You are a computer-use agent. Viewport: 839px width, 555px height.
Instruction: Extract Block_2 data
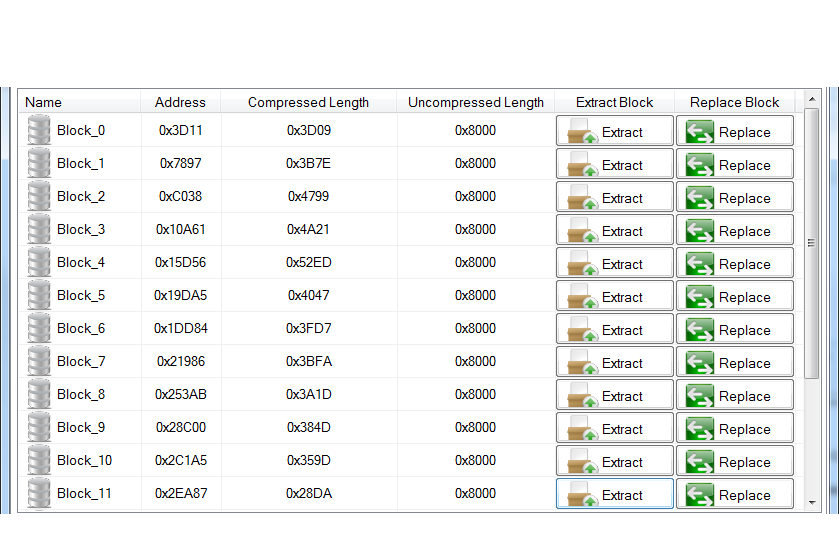click(x=615, y=196)
